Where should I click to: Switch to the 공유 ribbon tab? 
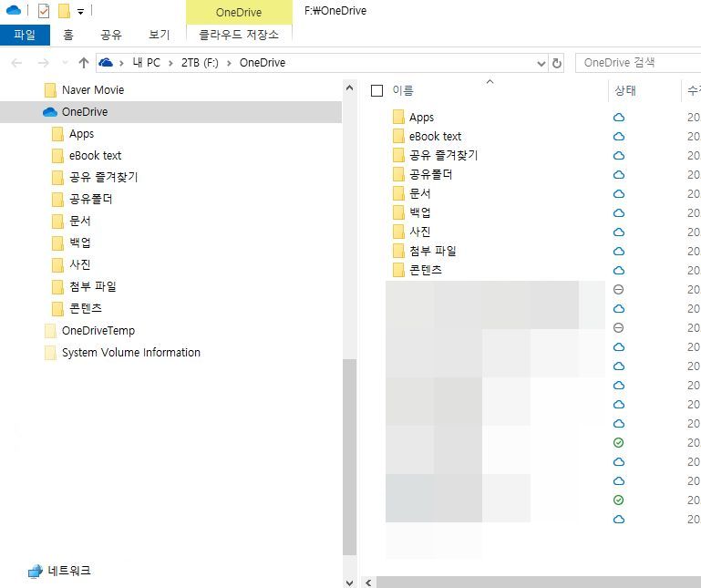tap(111, 35)
